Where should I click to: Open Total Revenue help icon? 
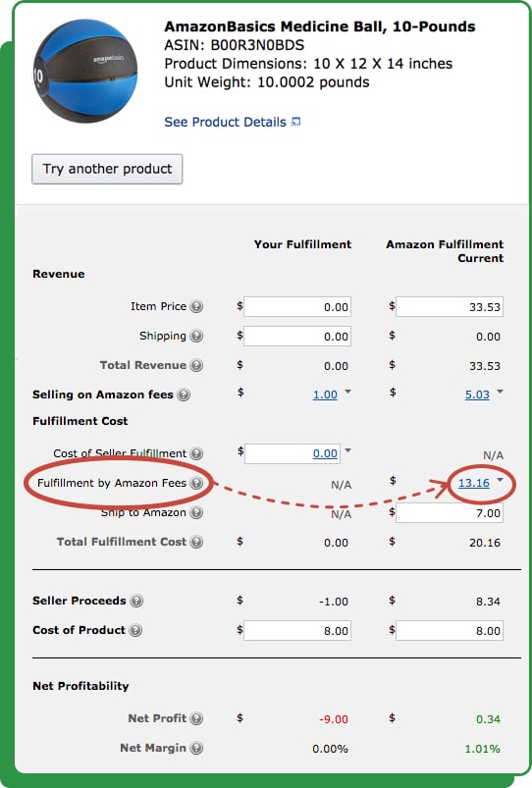tap(196, 365)
